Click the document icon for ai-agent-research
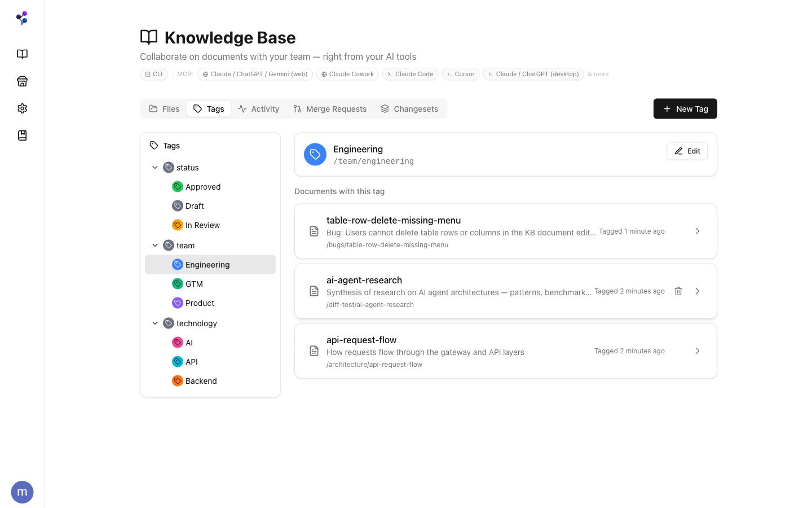The image size is (812, 508). tap(314, 291)
